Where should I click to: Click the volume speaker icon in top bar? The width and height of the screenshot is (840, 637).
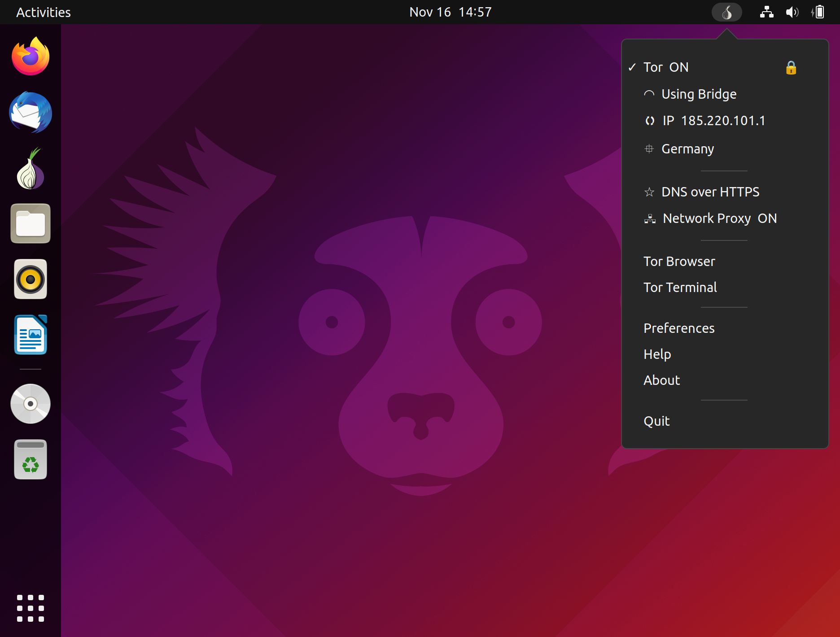[792, 12]
